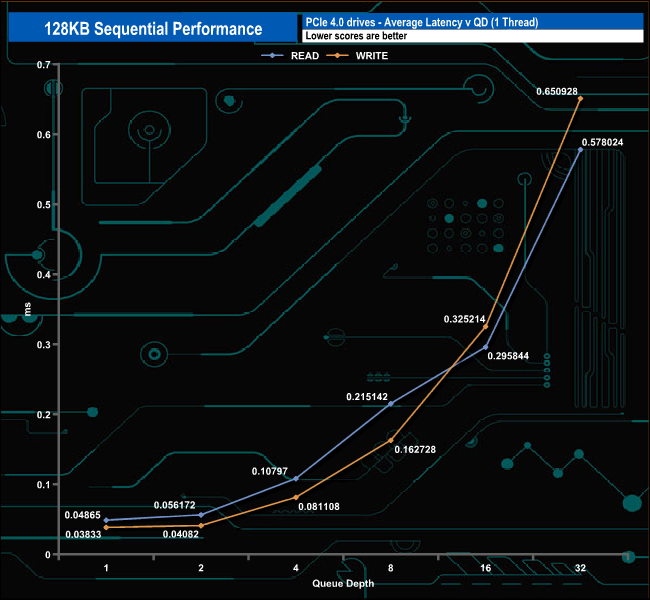Select the 0.295844 read value label

(x=508, y=356)
